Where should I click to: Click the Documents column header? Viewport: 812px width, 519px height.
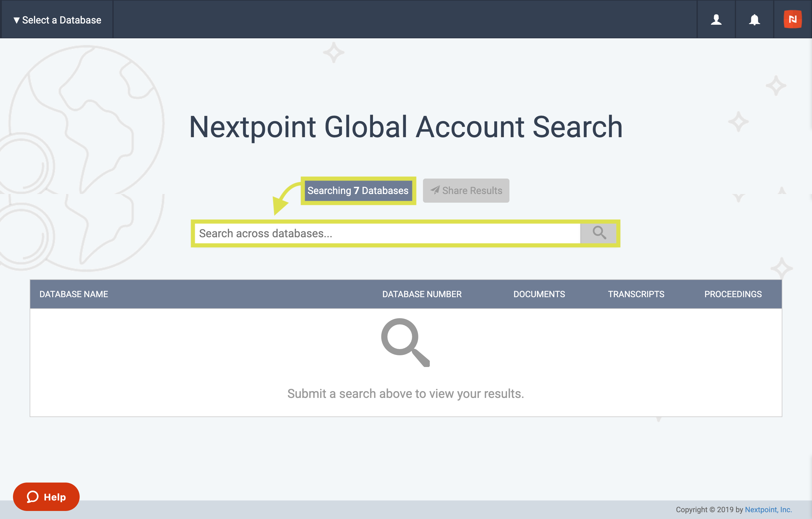point(539,294)
